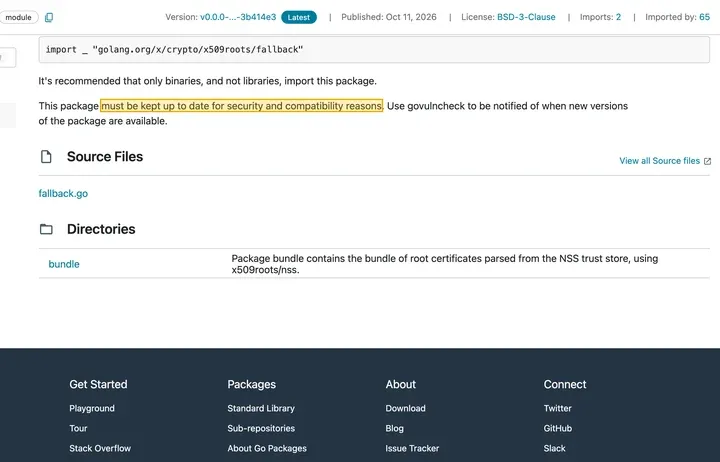Image resolution: width=720 pixels, height=462 pixels.
Task: Jump to Source Files heading
Action: coord(105,157)
